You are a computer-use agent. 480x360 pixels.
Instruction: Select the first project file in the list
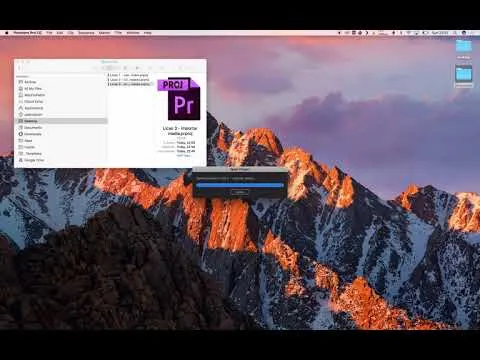click(128, 75)
